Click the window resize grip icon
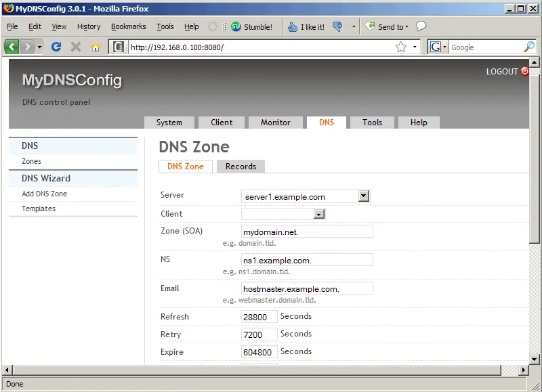 535,385
